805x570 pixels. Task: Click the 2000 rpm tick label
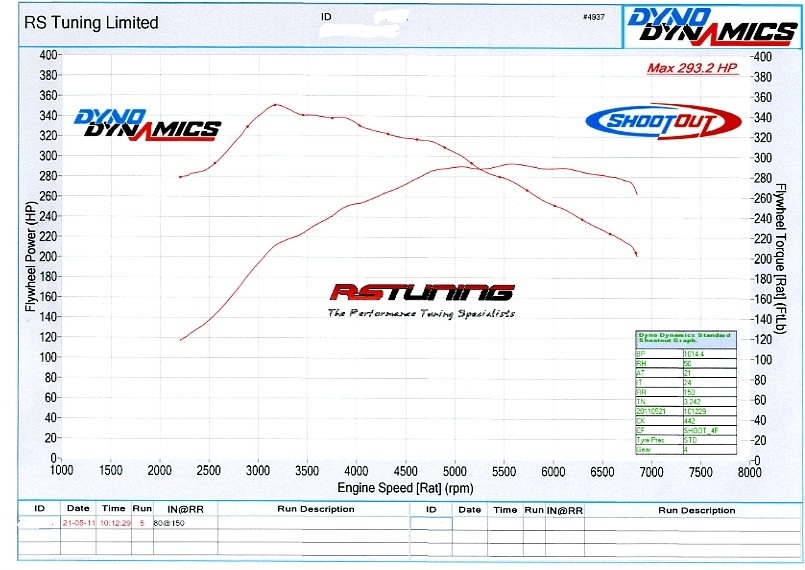click(160, 470)
